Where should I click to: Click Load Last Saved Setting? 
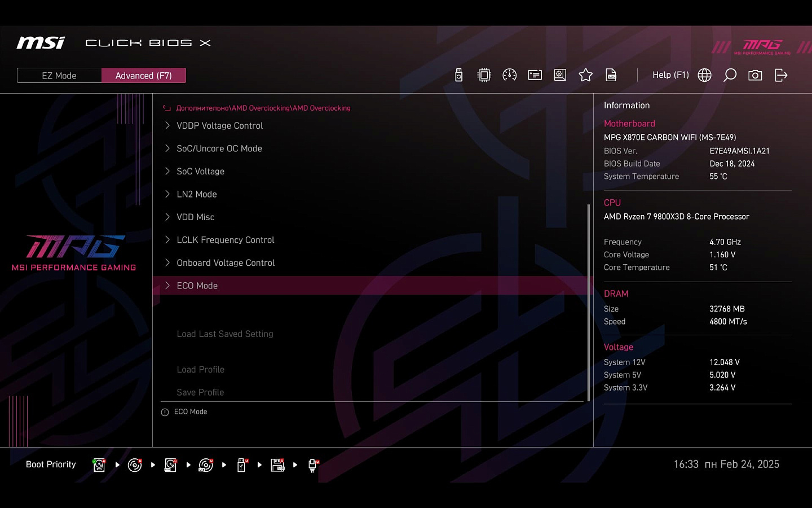[x=225, y=334]
